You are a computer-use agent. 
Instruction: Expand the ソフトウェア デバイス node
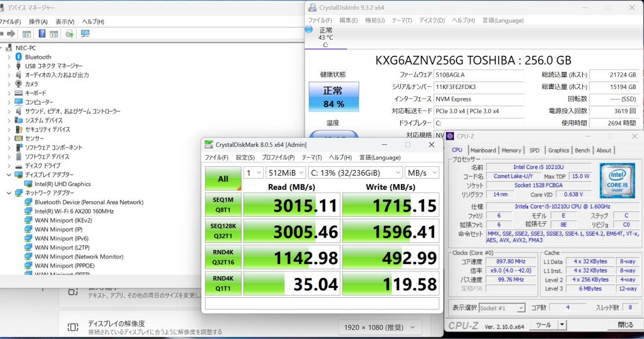coord(9,157)
